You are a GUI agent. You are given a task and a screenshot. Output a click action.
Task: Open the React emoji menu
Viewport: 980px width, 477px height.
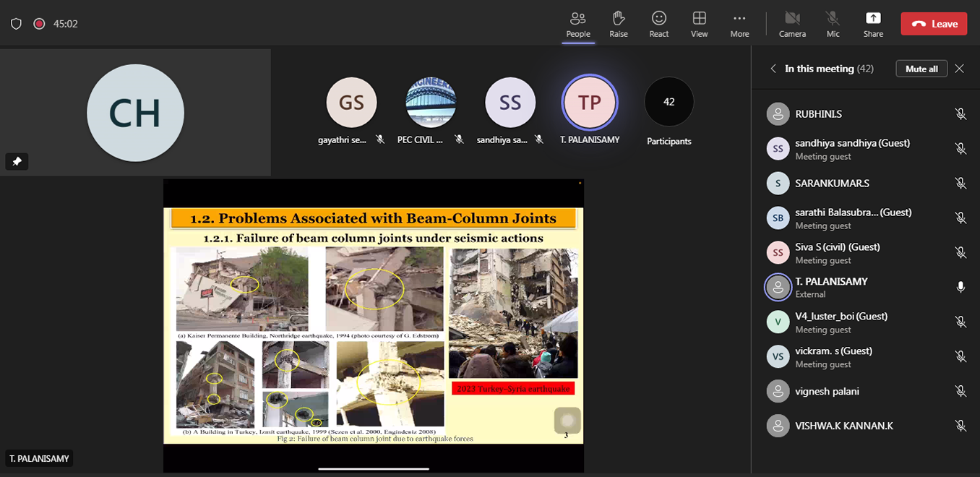658,24
